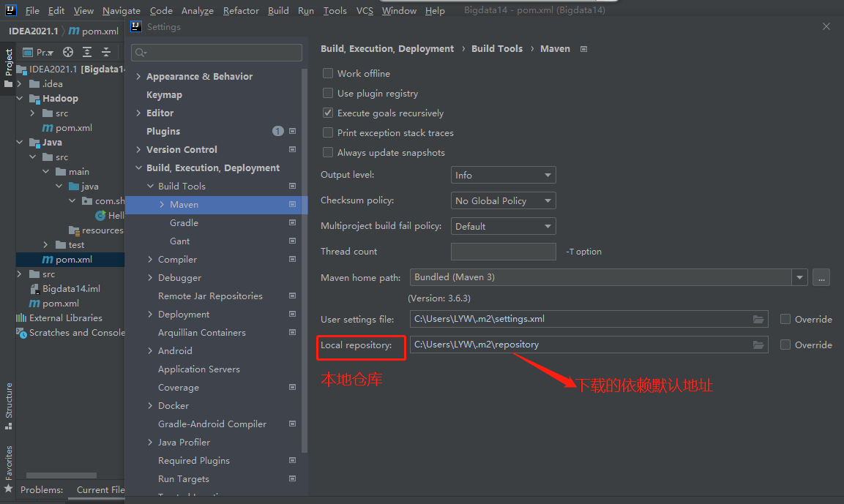Open the Output level dropdown
This screenshot has height=504, width=844.
[503, 175]
